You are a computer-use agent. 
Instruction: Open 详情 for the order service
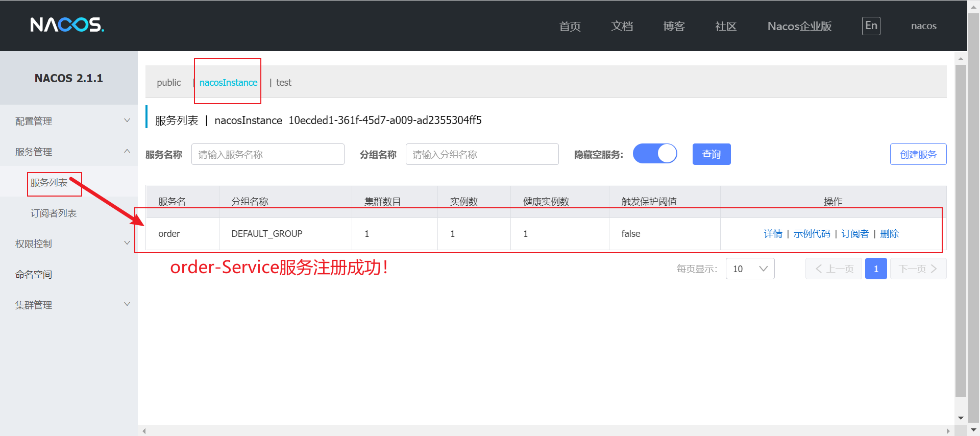click(x=773, y=233)
